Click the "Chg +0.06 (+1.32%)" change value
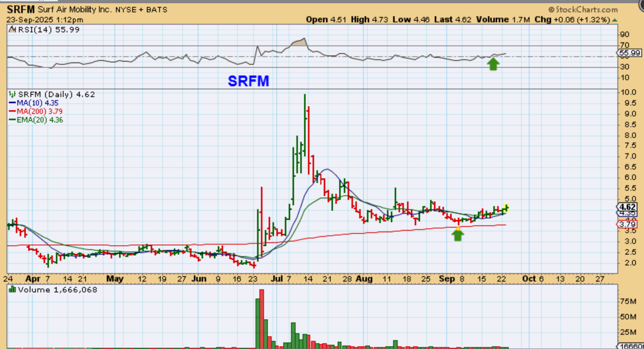 (x=572, y=20)
